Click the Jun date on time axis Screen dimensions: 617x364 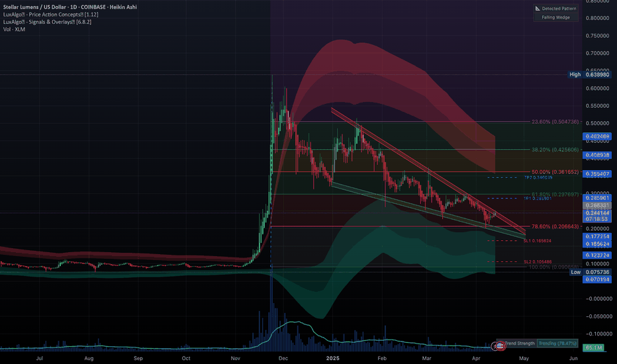573,359
